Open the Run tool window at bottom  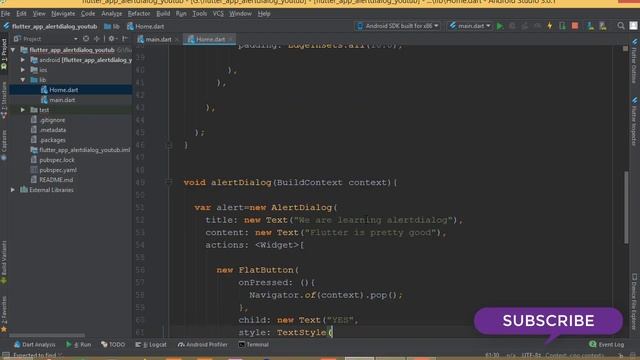(x=79, y=344)
